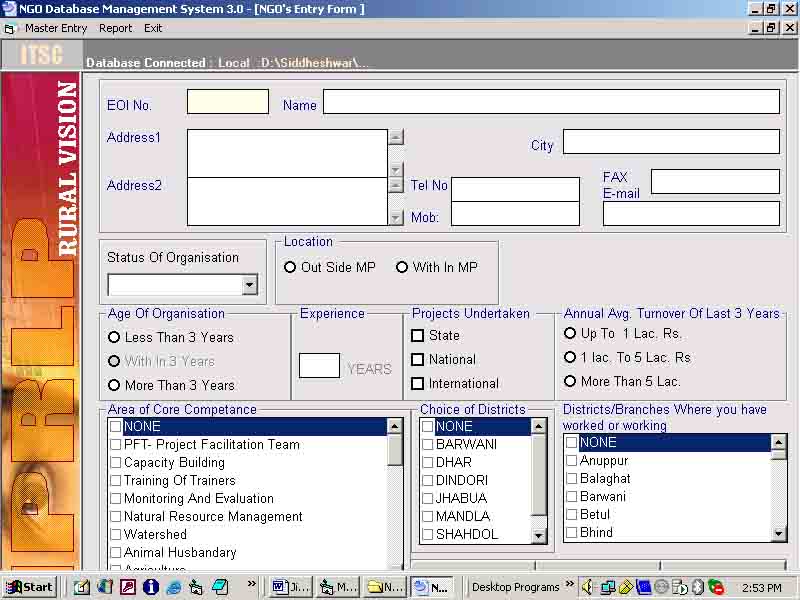Click the form icon left of Master Entry

click(9, 29)
